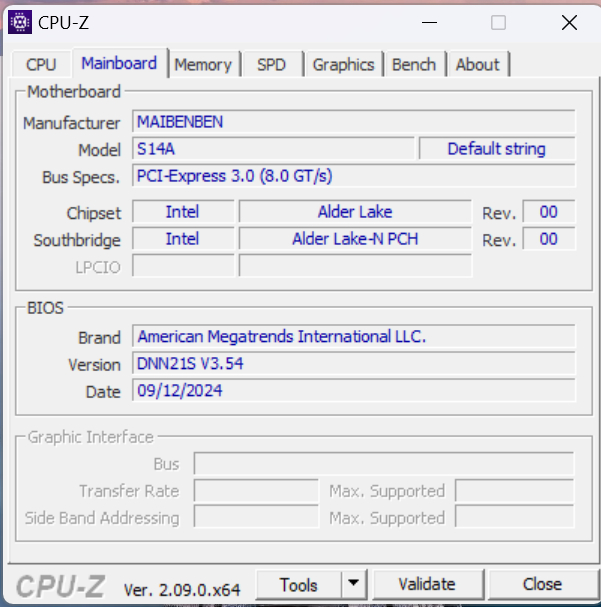Click the Mainboard tab
The width and height of the screenshot is (601, 607).
119,63
